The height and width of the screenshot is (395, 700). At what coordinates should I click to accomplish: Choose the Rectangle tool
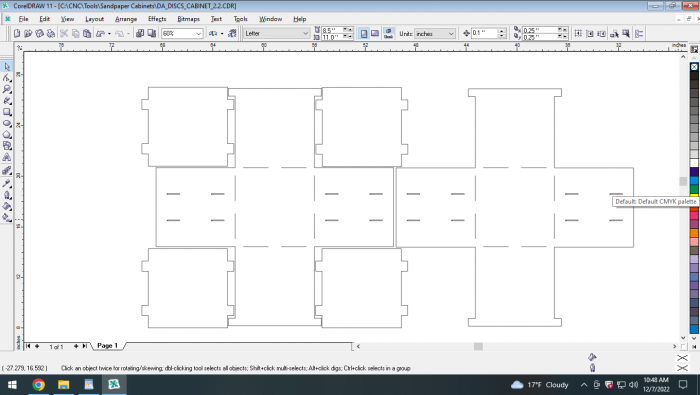pyautogui.click(x=7, y=112)
